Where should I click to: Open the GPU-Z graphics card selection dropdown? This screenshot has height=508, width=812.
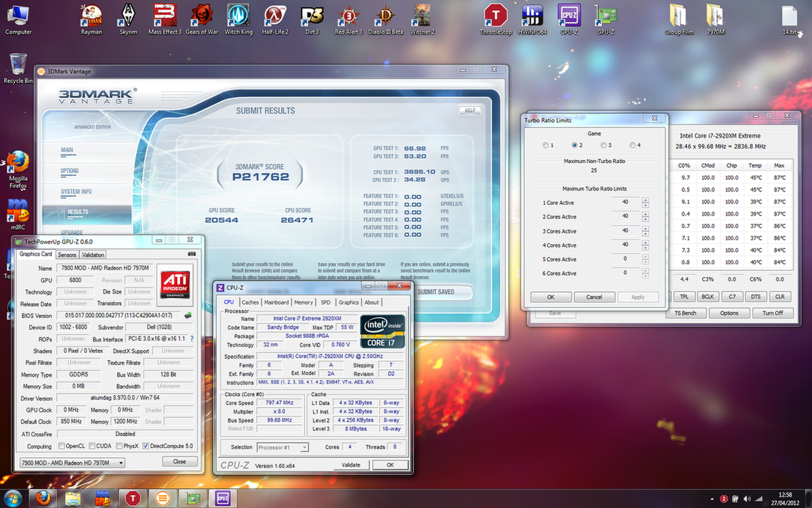(x=72, y=462)
